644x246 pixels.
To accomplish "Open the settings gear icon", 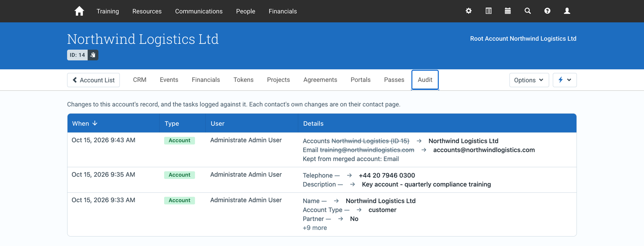I will click(469, 11).
